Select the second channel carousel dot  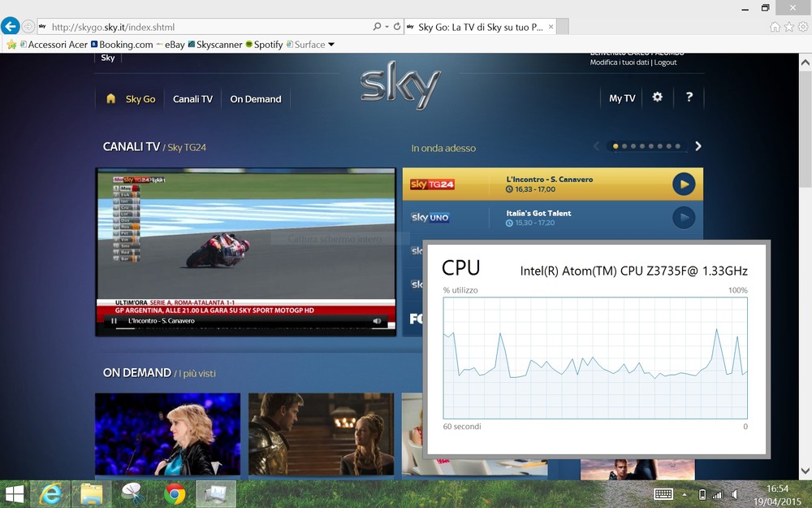[x=624, y=146]
